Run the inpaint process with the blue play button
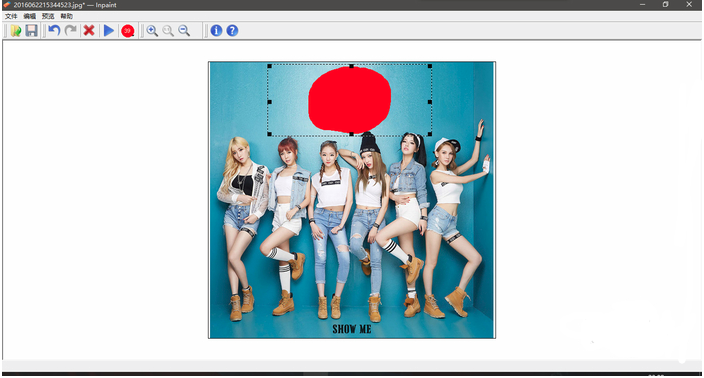The height and width of the screenshot is (378, 704). (x=109, y=31)
